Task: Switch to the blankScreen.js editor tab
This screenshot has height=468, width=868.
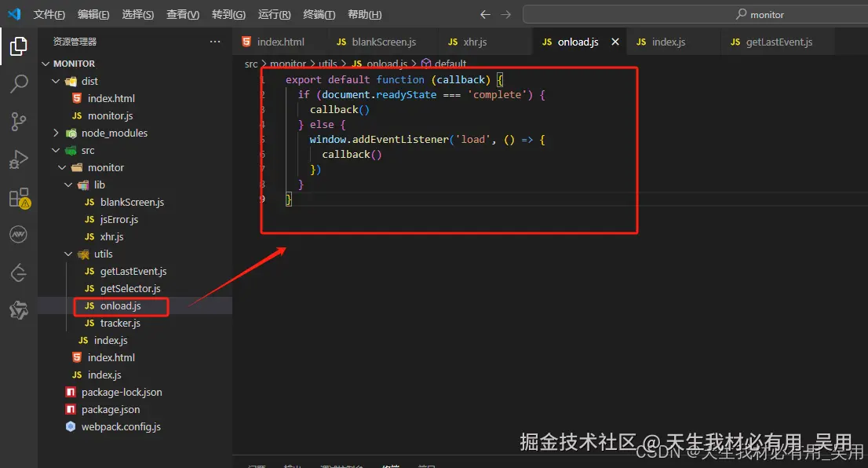Action: [x=382, y=42]
